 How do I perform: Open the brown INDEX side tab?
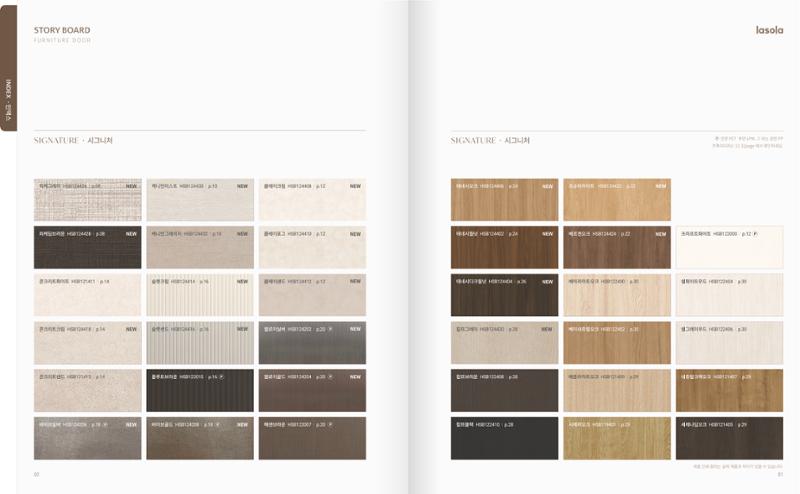pos(9,68)
